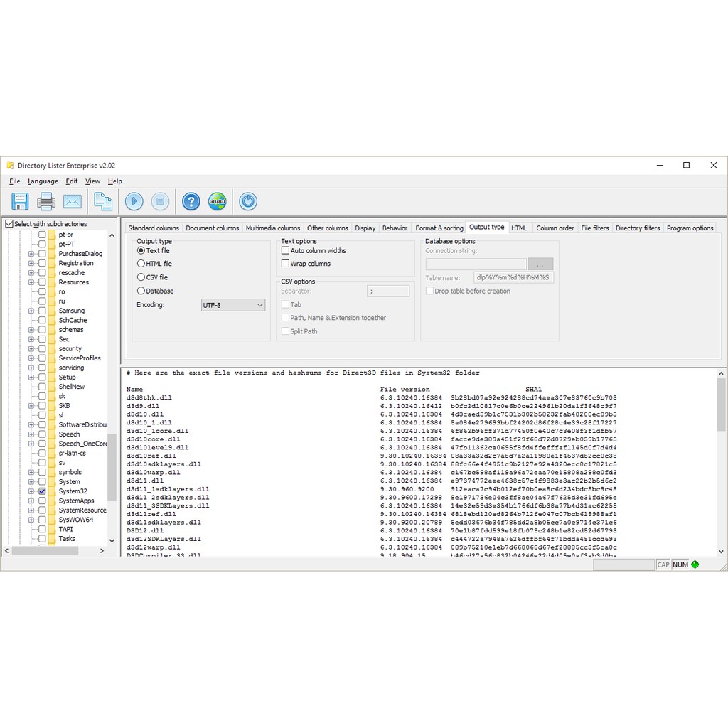Image resolution: width=728 pixels, height=728 pixels.
Task: Open the website www globe icon
Action: 218,201
